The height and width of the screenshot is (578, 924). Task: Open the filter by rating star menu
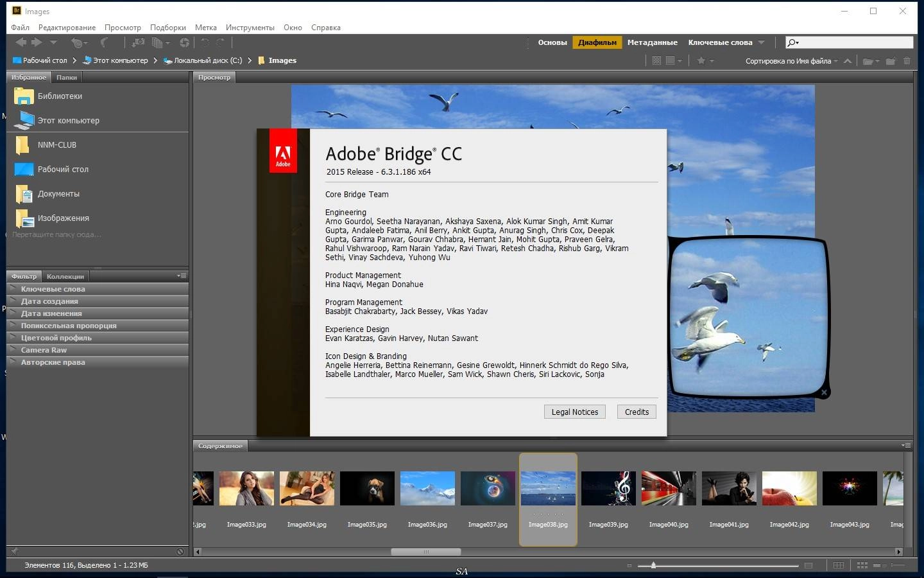point(705,60)
